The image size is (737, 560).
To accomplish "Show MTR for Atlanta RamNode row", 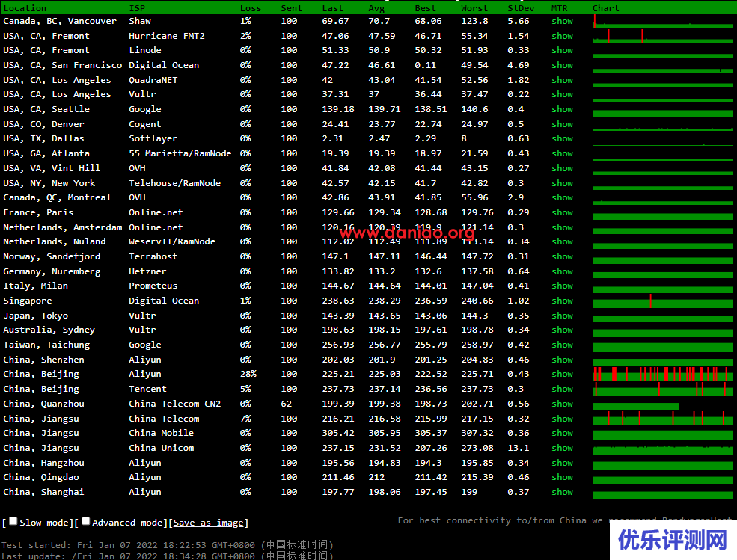I will point(562,153).
